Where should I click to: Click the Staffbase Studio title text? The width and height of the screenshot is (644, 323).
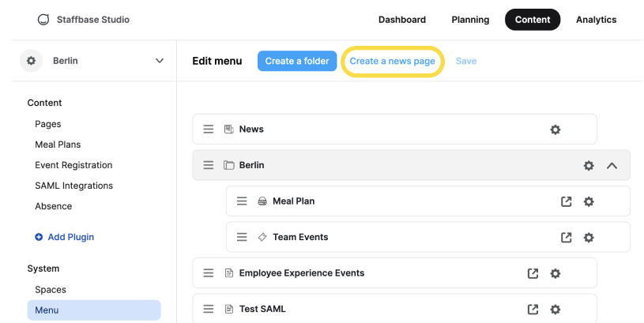click(92, 20)
